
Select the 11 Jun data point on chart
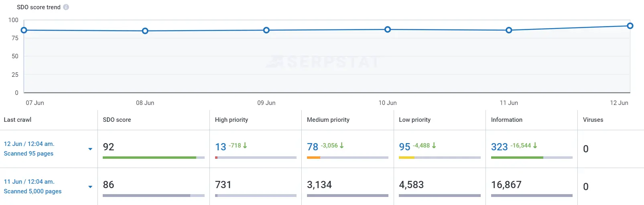(x=509, y=30)
